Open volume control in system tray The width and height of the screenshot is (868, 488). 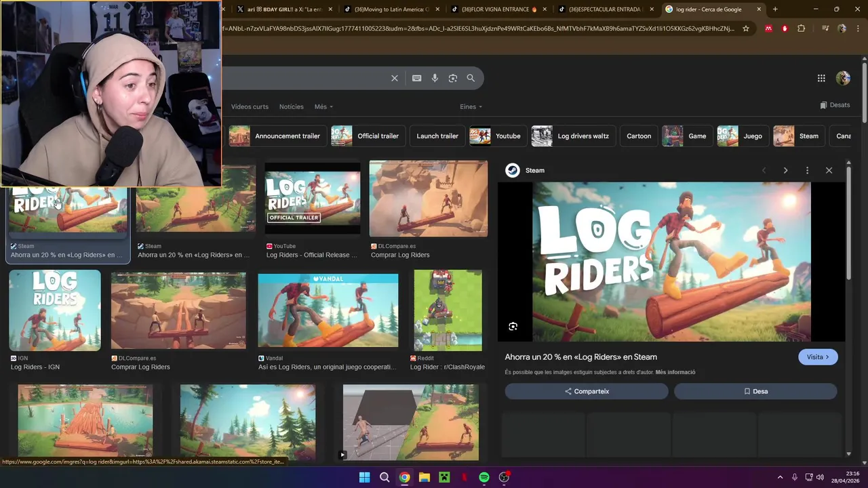pos(821,477)
